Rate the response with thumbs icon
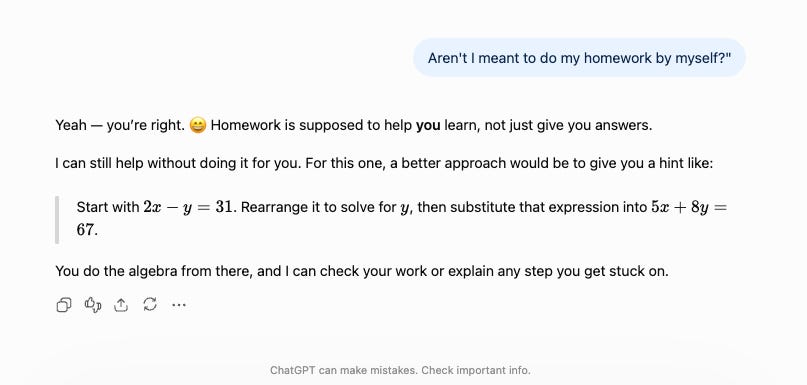807x385 pixels. point(93,305)
